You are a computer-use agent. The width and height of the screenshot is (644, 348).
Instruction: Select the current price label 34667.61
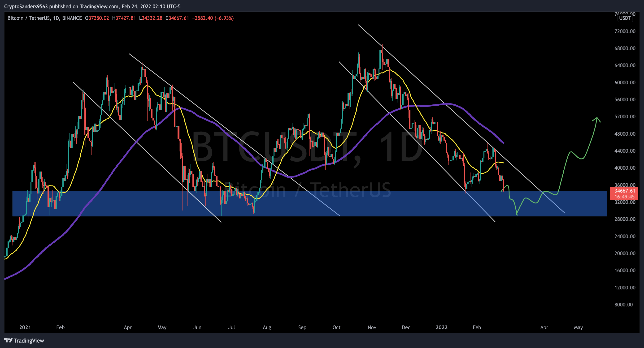[625, 191]
